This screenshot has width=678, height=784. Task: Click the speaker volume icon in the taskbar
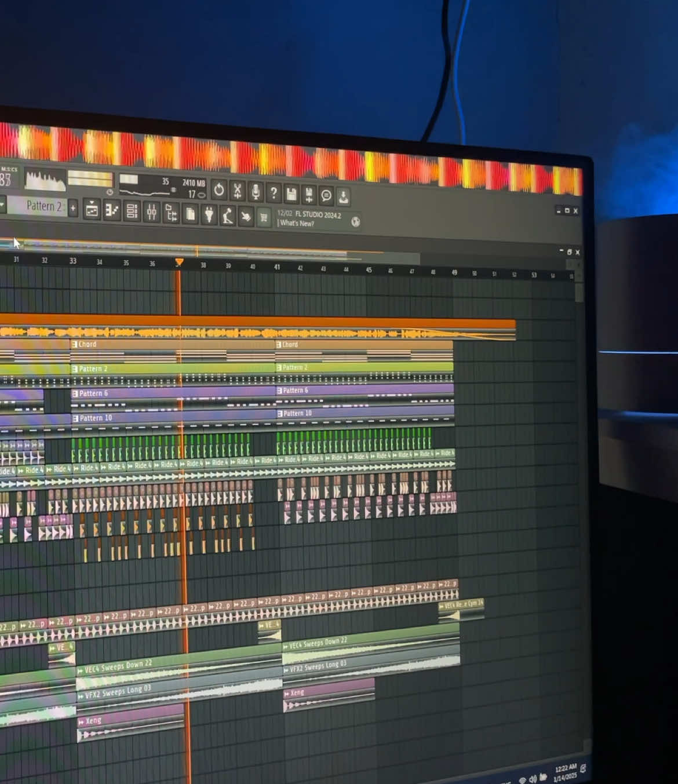(533, 779)
